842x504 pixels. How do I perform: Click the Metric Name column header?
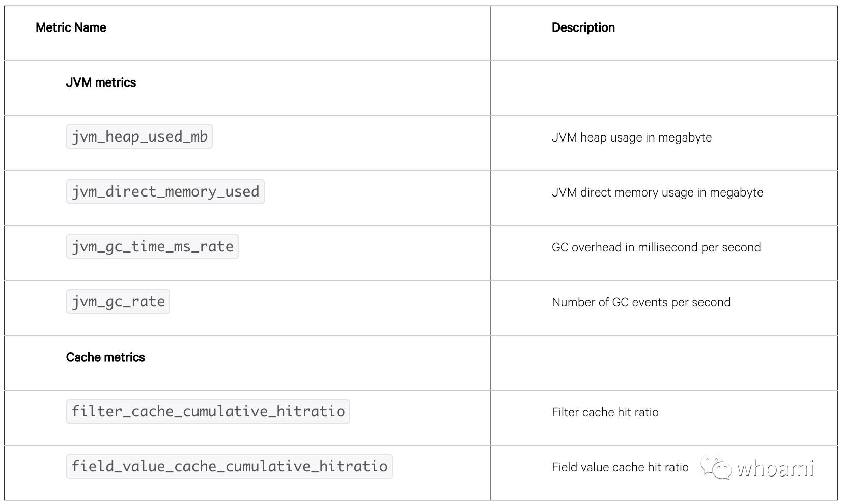(71, 27)
